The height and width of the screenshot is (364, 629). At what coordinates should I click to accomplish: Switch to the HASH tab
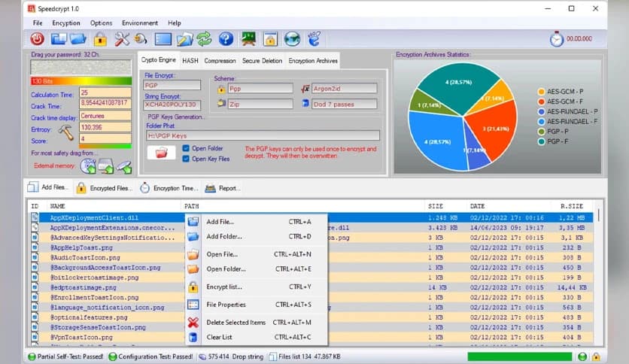tap(190, 60)
